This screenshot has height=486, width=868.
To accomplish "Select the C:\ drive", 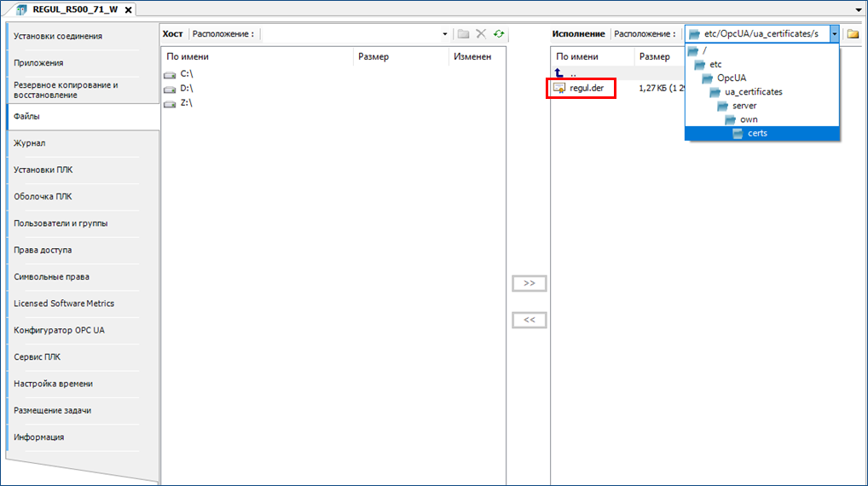I will (x=186, y=74).
